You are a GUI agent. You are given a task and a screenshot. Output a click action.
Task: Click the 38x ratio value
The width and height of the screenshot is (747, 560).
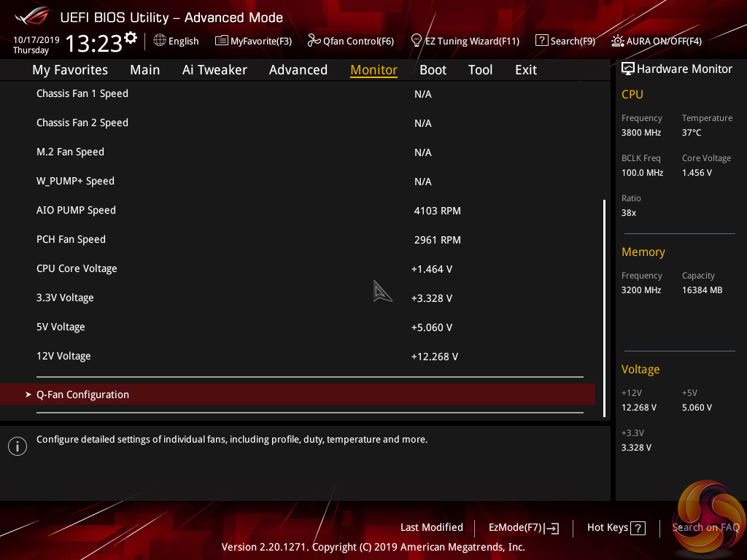[x=629, y=213]
